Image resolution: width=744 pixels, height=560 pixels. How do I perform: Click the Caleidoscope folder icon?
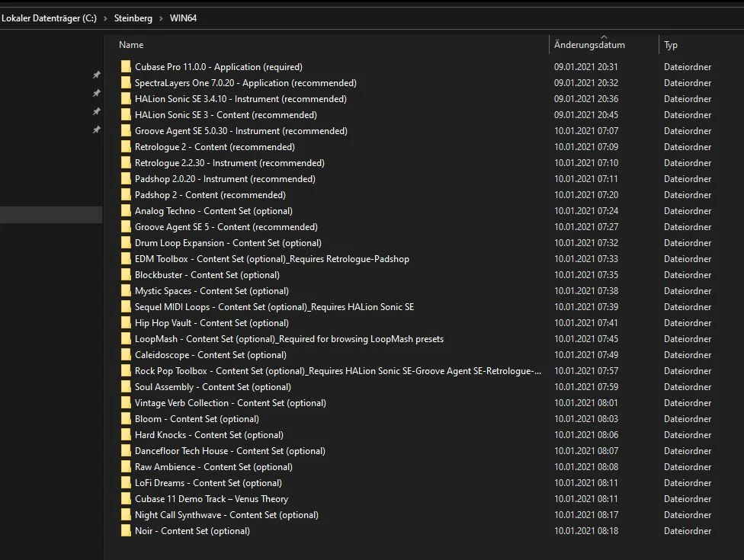pos(126,355)
